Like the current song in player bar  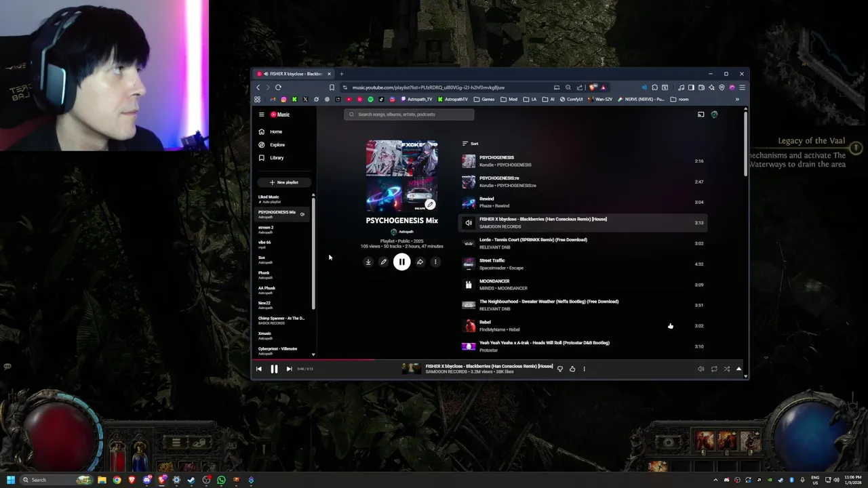point(572,369)
